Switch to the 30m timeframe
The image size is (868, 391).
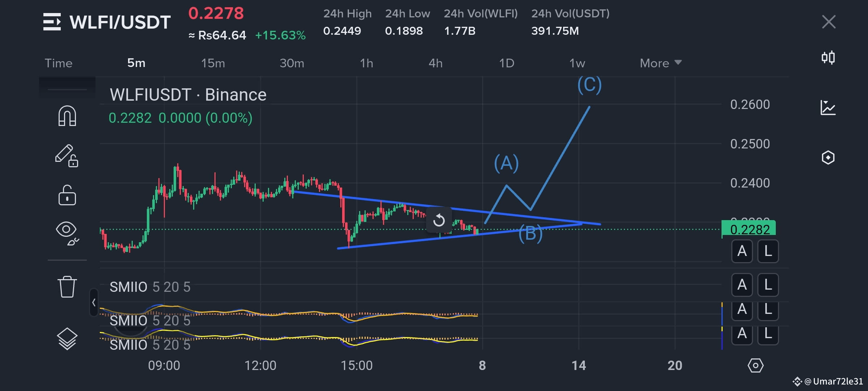(292, 63)
